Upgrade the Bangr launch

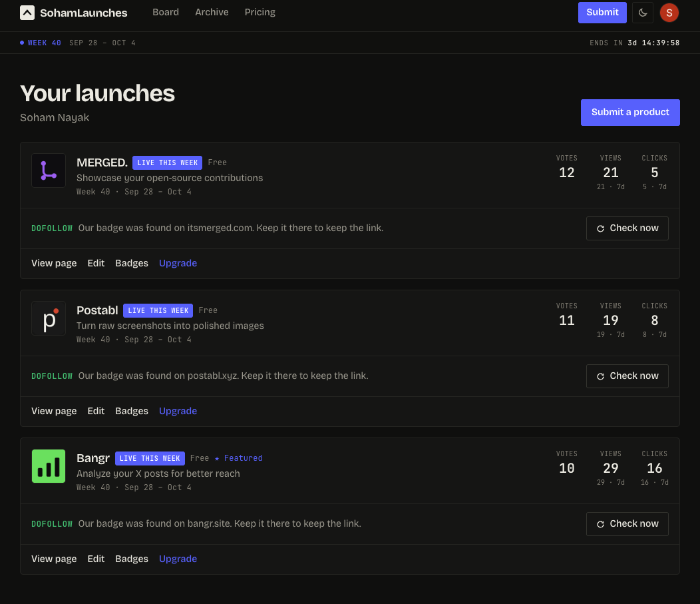tap(178, 559)
